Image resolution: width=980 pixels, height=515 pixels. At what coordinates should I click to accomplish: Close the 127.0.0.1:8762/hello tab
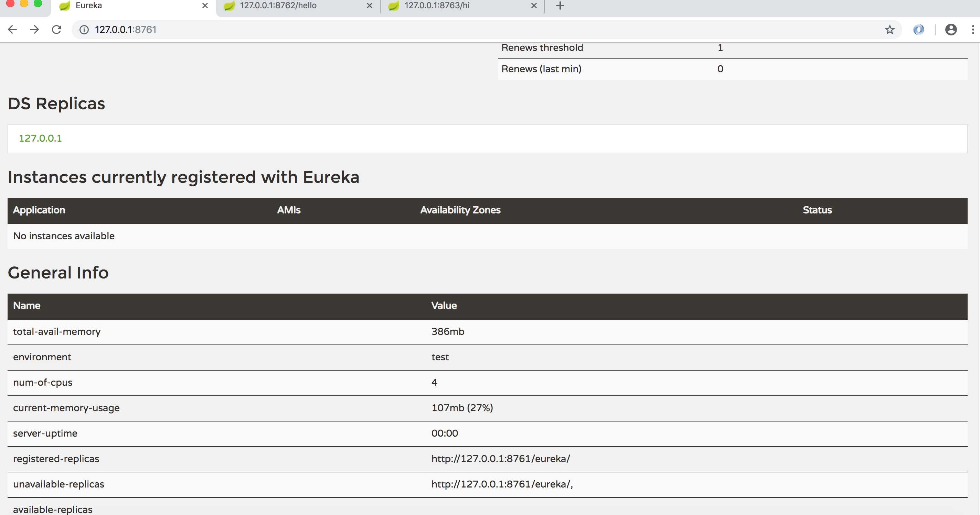(x=370, y=6)
